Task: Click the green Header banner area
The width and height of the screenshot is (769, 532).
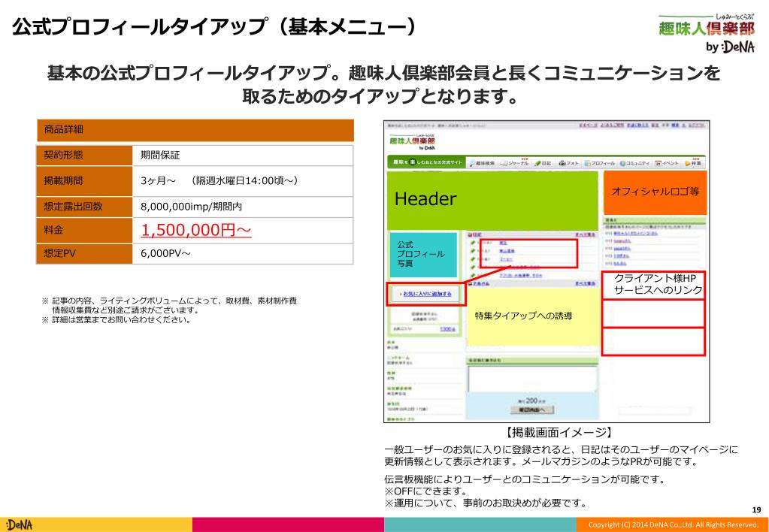Action: point(492,200)
